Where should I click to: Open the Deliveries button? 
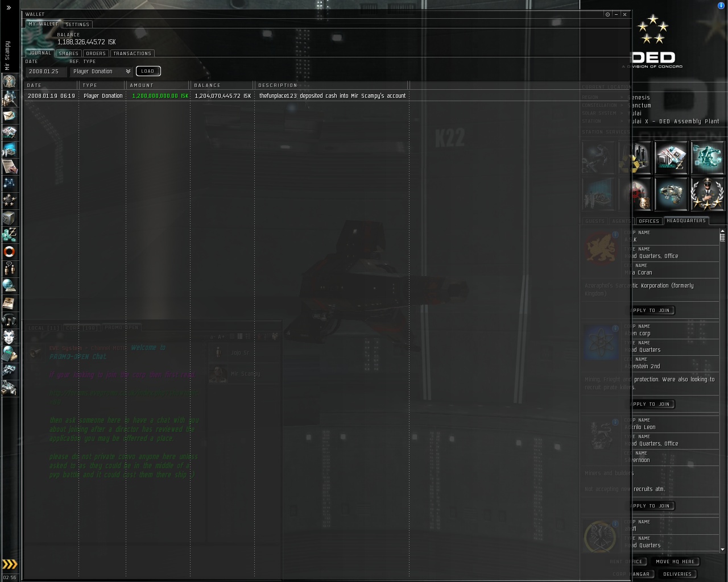pos(677,574)
